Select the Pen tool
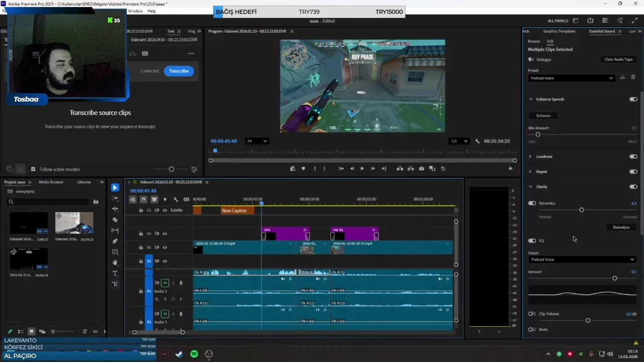The image size is (644, 362). point(115,241)
